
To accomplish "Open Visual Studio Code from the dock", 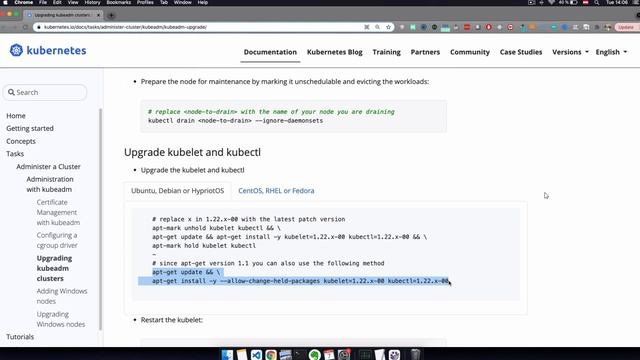I will [x=256, y=354].
